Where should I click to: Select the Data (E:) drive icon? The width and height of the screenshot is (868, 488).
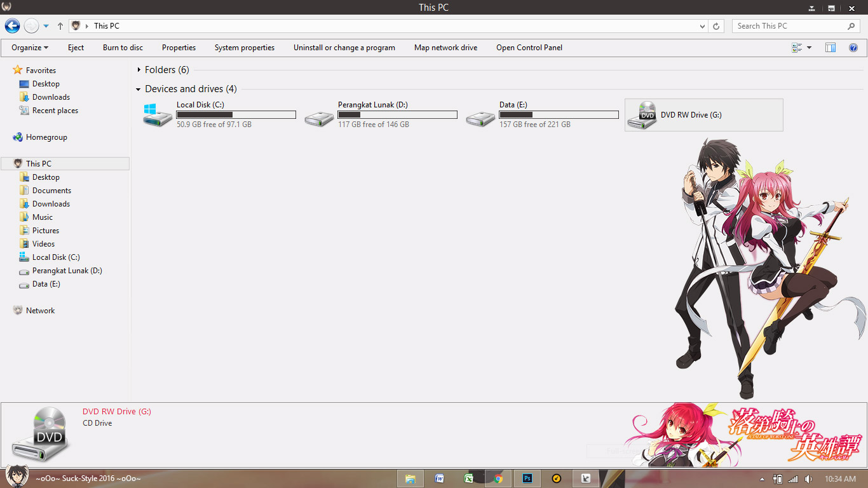[480, 118]
